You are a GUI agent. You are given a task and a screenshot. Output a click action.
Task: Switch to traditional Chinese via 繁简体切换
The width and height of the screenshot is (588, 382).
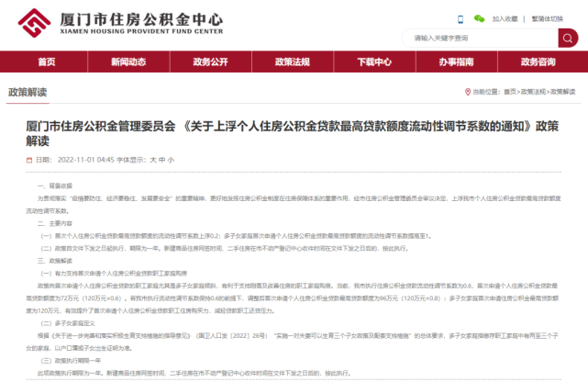click(x=547, y=18)
